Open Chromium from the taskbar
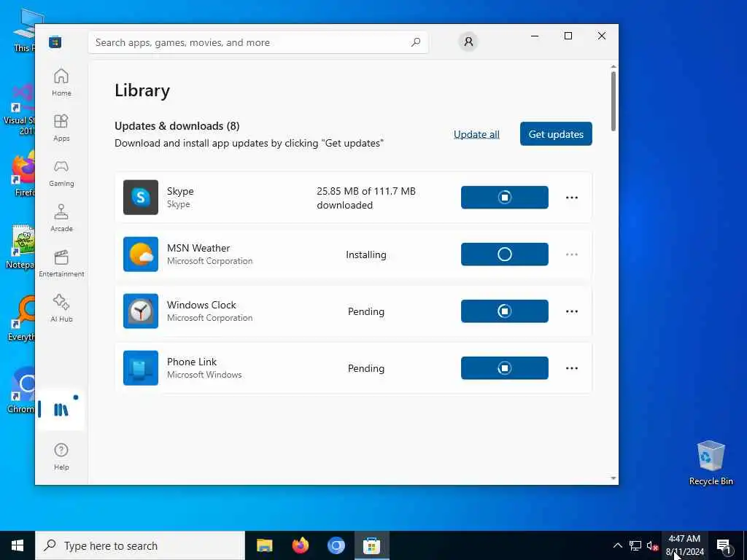The width and height of the screenshot is (747, 560). [x=336, y=545]
